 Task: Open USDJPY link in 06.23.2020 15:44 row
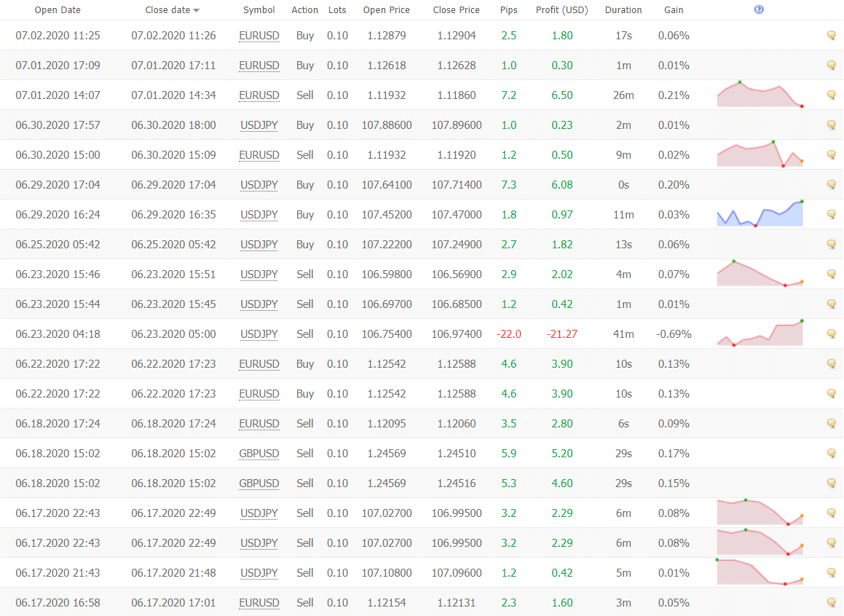pyautogui.click(x=259, y=304)
